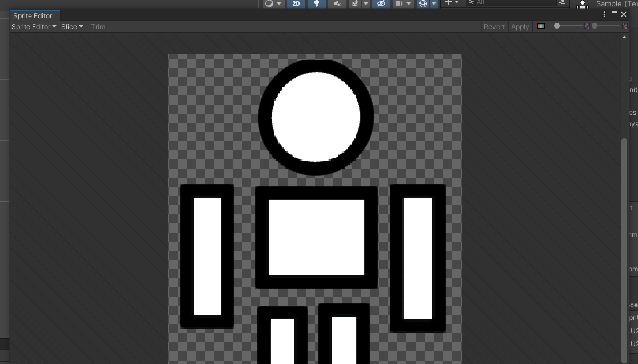Click the low-zoom checker icon beside the zoom slider
Screen dimensions: 638x364
tap(587, 26)
